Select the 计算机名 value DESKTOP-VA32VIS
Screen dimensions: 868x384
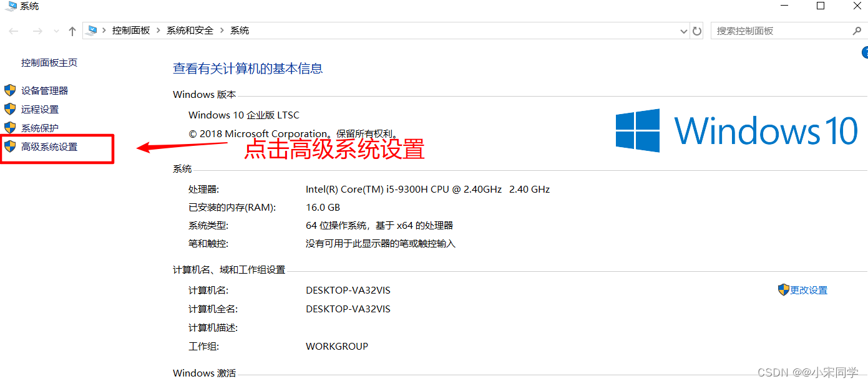click(348, 290)
